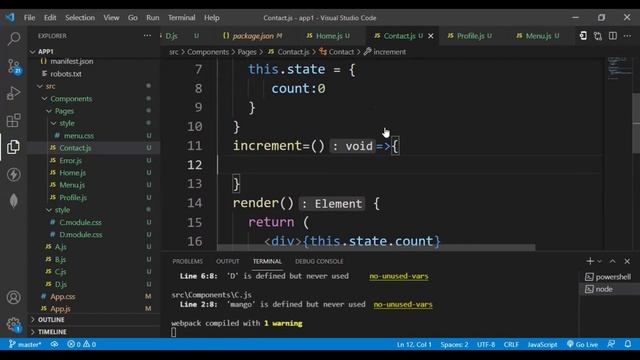Open the Thunder Client lightning icon
The image size is (640, 360).
pyautogui.click(x=14, y=175)
